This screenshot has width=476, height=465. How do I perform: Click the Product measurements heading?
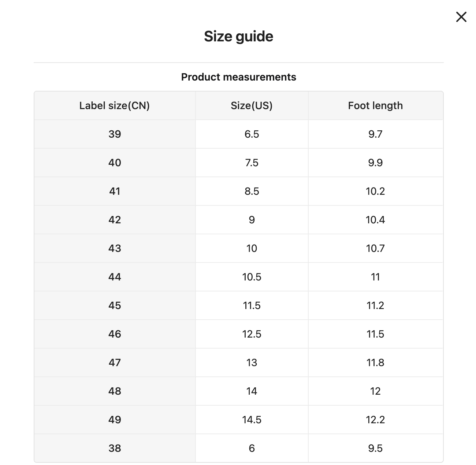coord(238,77)
